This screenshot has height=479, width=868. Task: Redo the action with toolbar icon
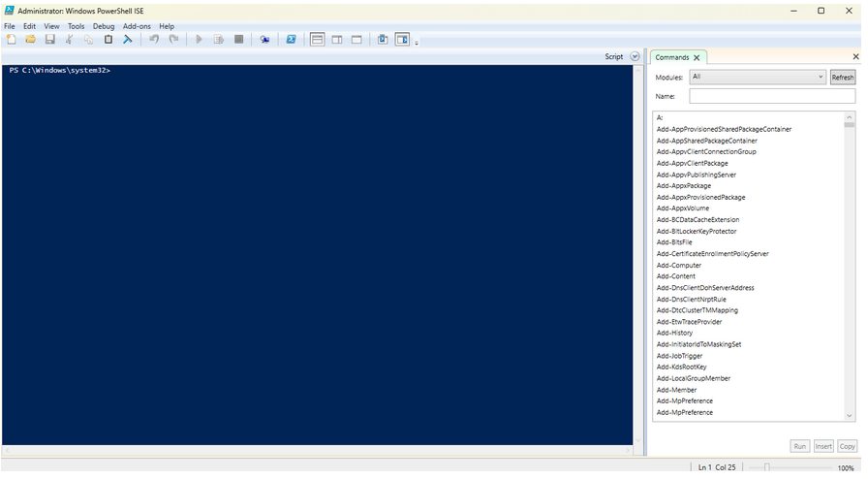pos(173,40)
